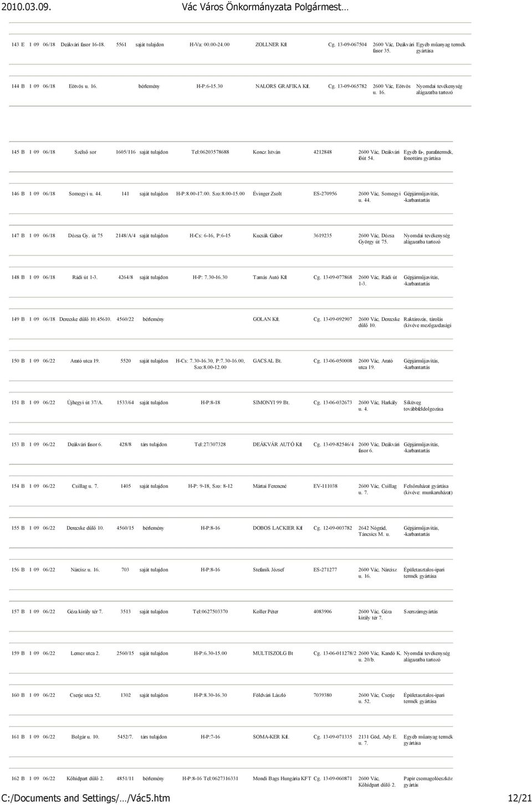Click the ZOLLNER Kft company name
Screen dimensions: 532x805
[271, 44]
